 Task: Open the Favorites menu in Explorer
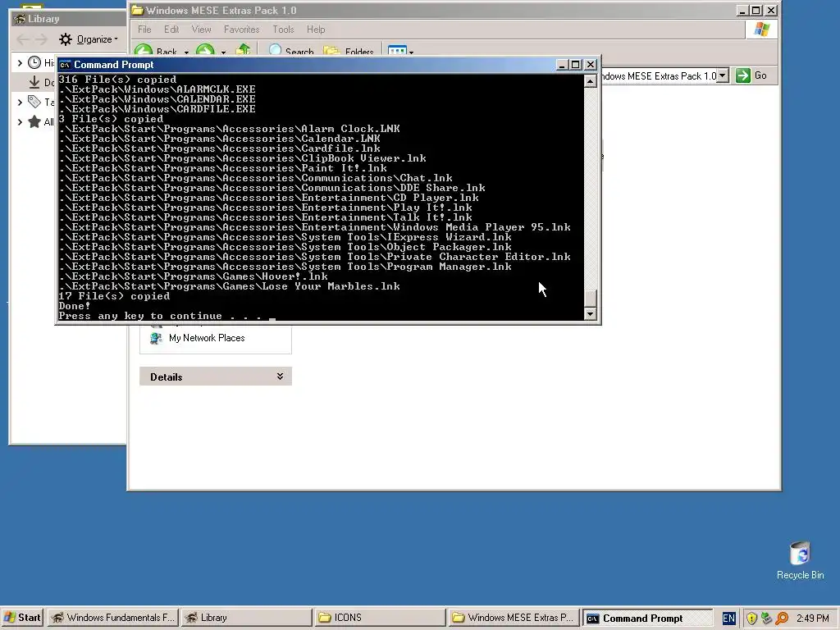point(242,30)
